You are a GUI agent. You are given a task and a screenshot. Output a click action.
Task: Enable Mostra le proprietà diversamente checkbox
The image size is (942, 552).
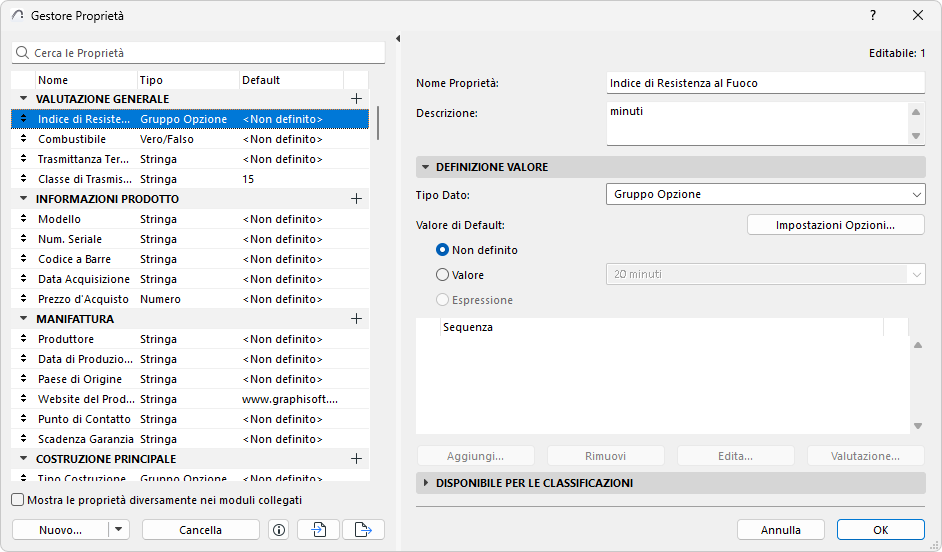18,500
